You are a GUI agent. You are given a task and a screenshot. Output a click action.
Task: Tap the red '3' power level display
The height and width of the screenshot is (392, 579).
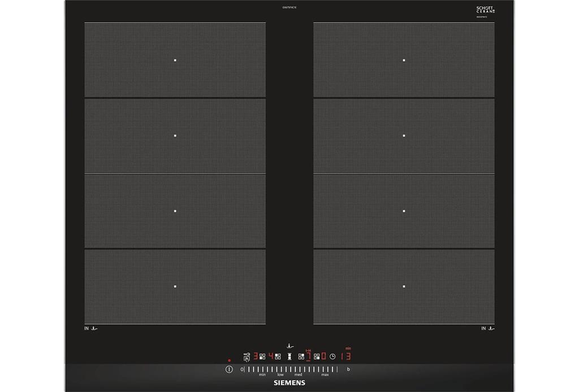(x=256, y=356)
